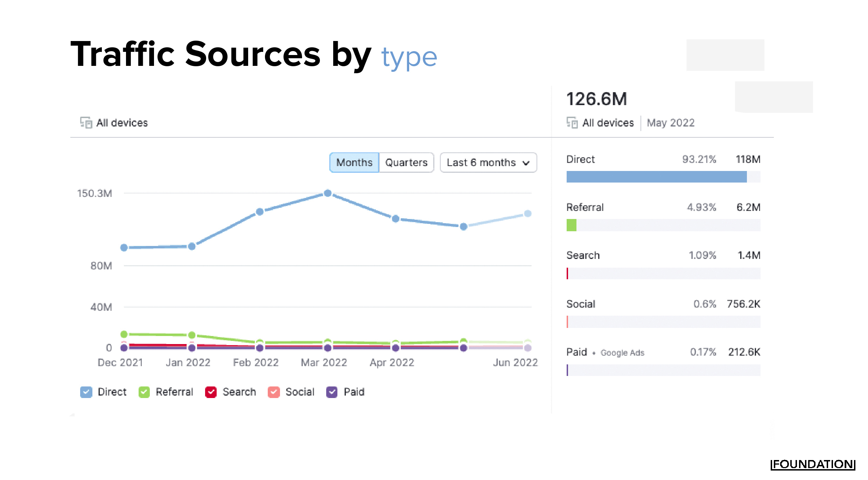Toggle the Referral legend checkbox
This screenshot has width=868, height=480.
tap(144, 392)
